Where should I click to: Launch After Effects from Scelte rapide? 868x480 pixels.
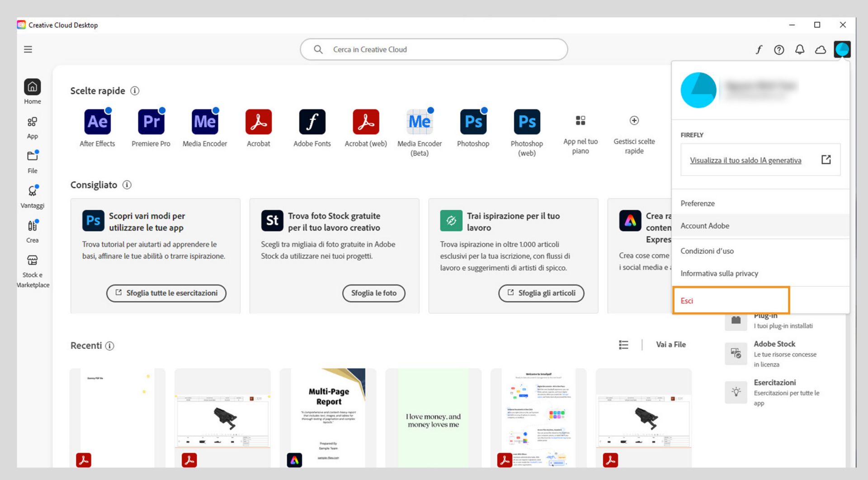[x=97, y=122]
